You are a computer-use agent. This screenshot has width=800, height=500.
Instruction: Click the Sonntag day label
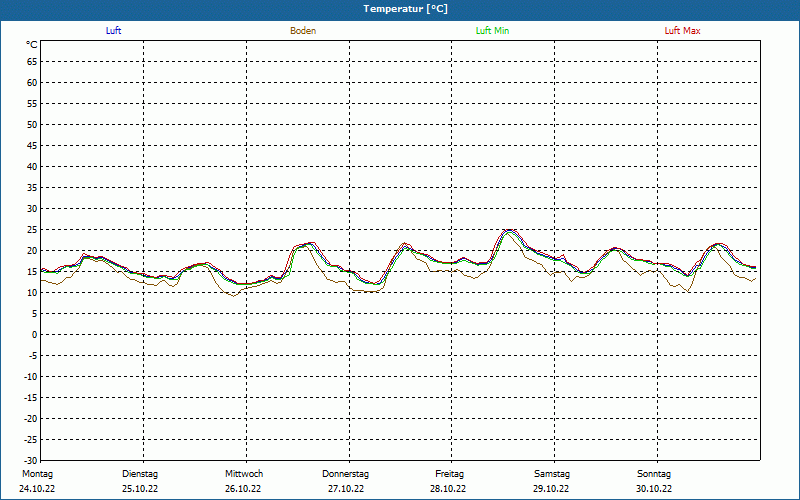click(654, 474)
